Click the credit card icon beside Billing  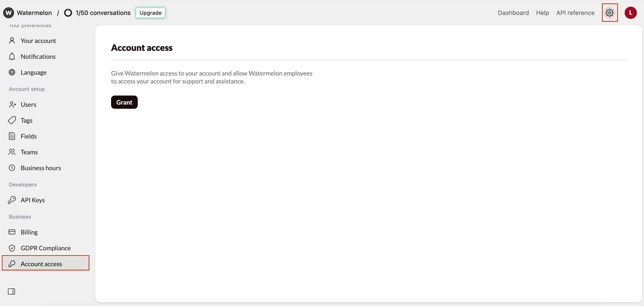coord(12,232)
